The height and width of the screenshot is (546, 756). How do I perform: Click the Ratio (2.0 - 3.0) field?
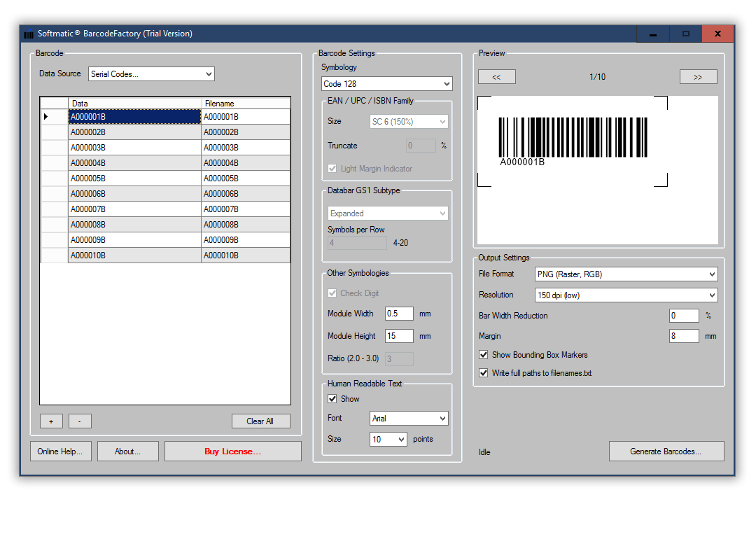tap(399, 359)
